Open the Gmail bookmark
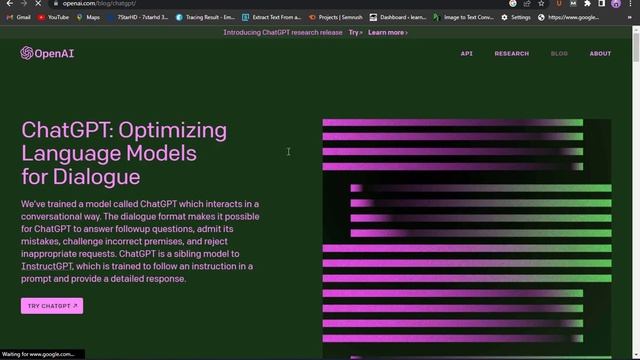 tap(19, 17)
